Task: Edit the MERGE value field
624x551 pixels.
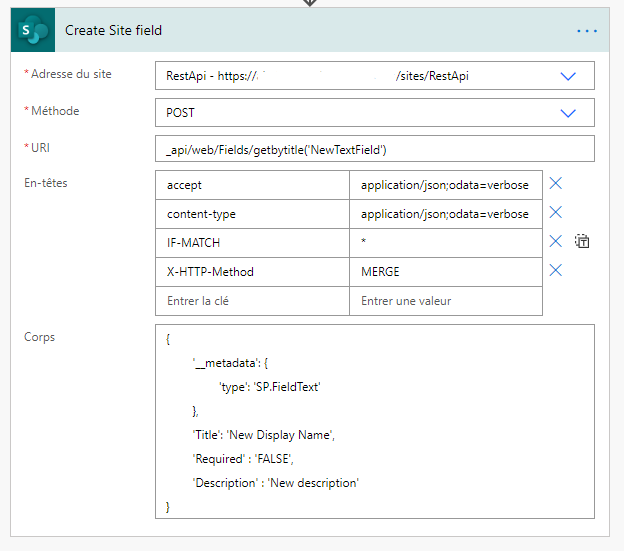Action: [446, 272]
